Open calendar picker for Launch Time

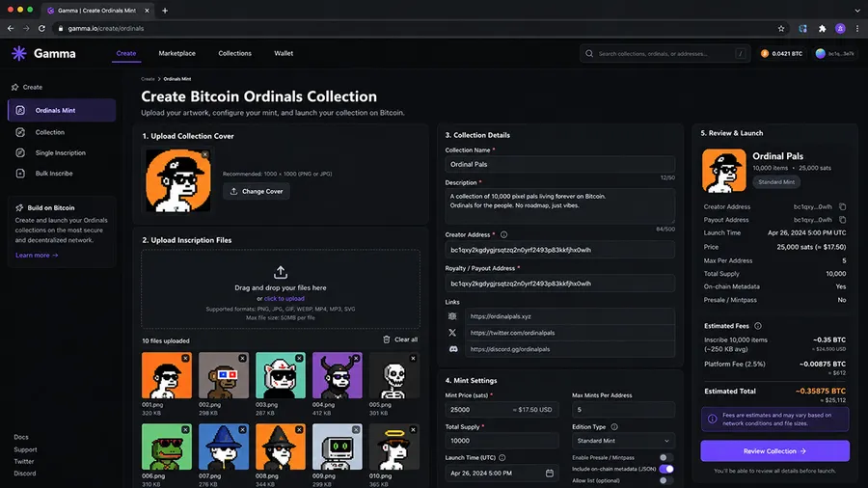(x=549, y=474)
